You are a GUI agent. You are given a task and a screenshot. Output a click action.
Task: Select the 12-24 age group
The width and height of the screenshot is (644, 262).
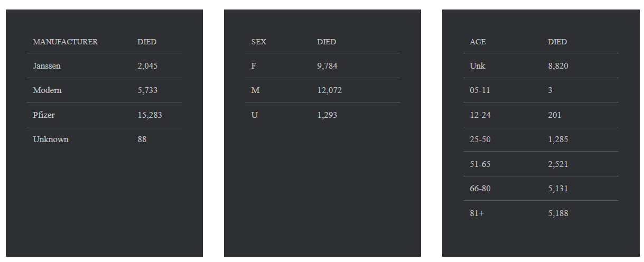pos(480,115)
